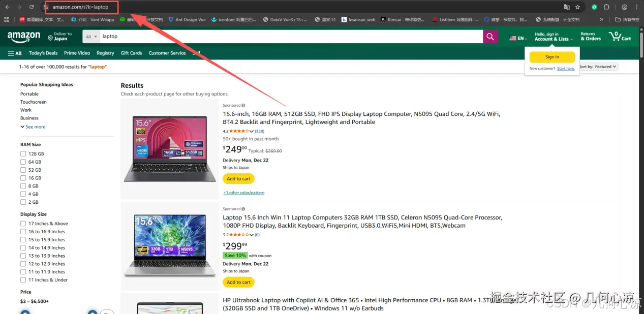The width and height of the screenshot is (644, 314).
Task: Tick the 15 to 15.9 Inches checkbox
Action: tap(23, 240)
